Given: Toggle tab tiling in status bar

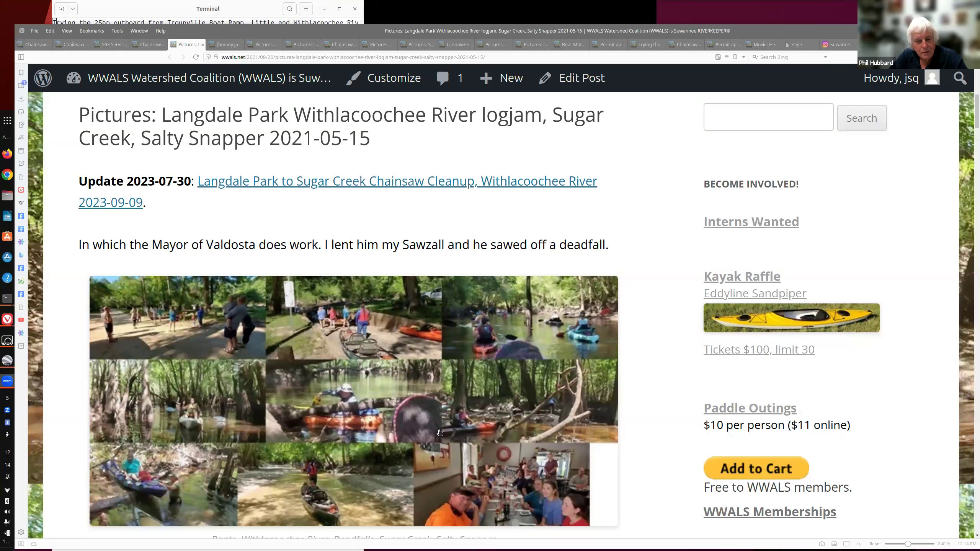Looking at the screenshot, I should tap(846, 544).
